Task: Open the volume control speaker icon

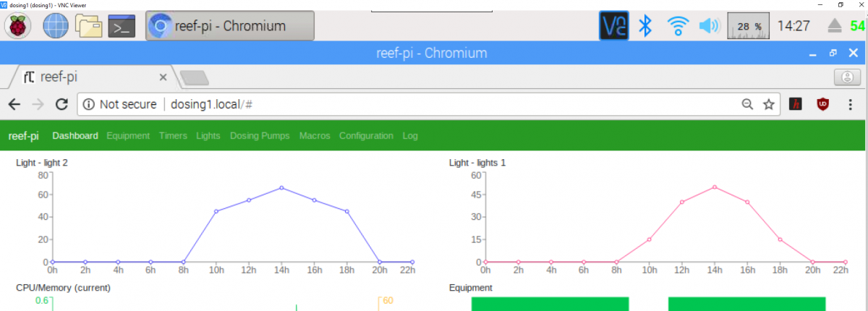Action: [x=709, y=27]
